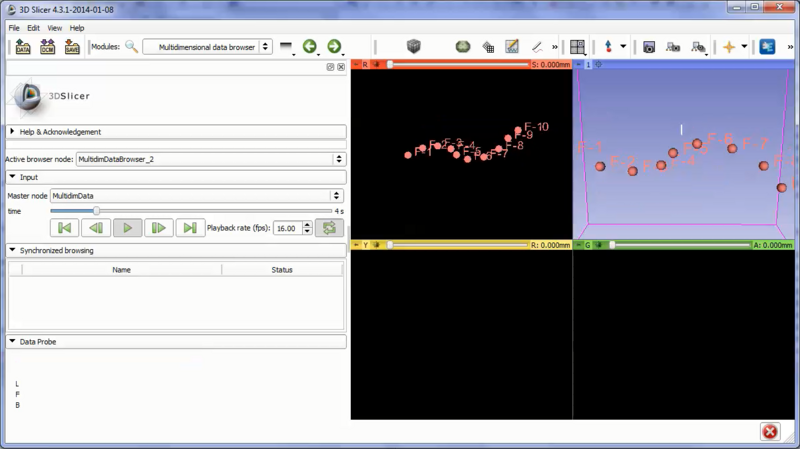Open the Help menu
This screenshot has height=449, width=800.
click(x=77, y=28)
